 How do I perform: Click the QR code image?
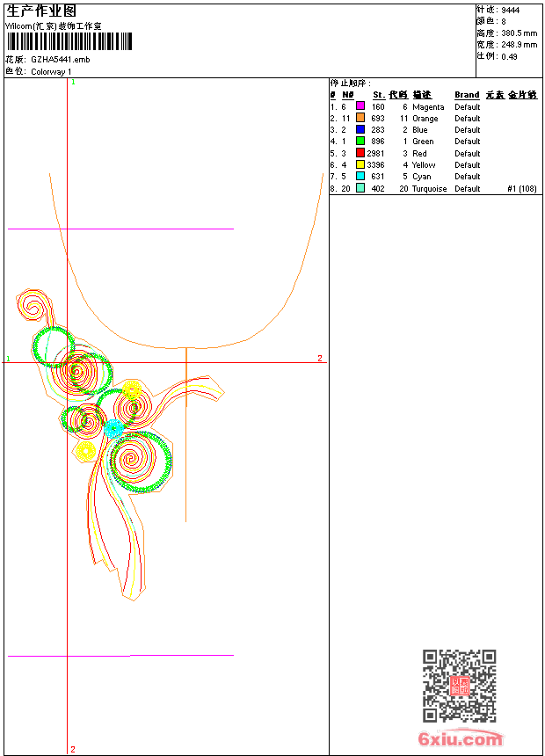(x=460, y=686)
